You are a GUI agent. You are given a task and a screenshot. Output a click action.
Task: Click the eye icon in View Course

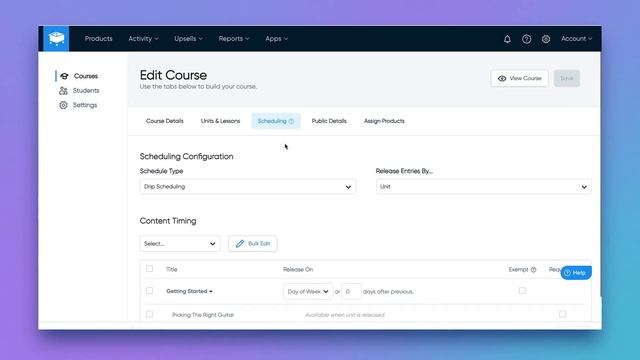[502, 78]
